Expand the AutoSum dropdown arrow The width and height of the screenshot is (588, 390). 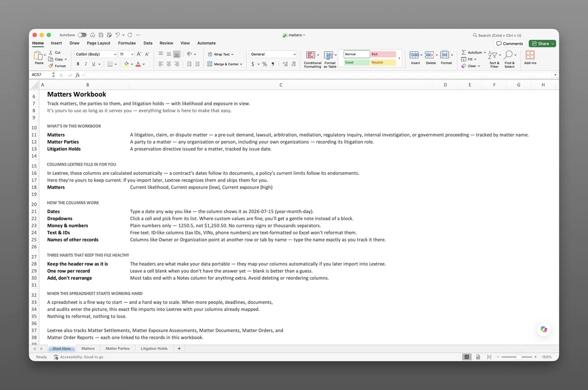coord(484,53)
